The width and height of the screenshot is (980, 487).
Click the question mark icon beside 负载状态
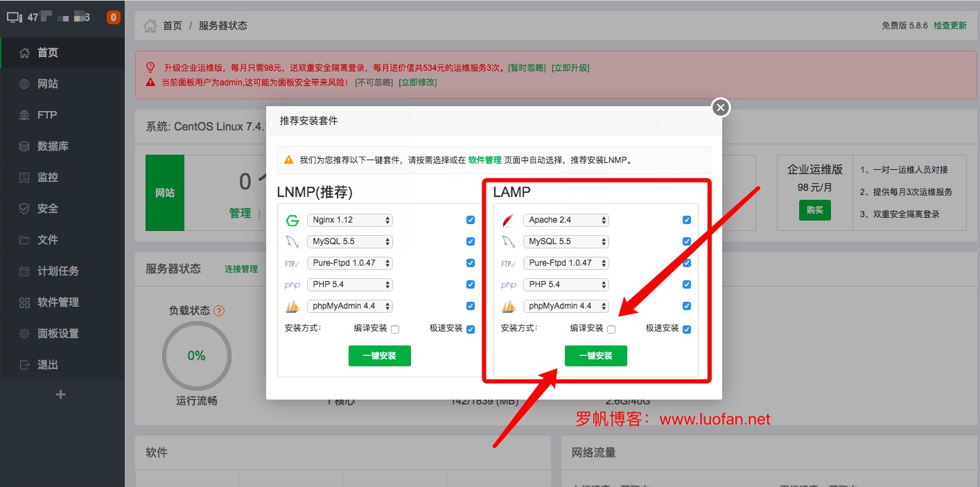pos(219,311)
